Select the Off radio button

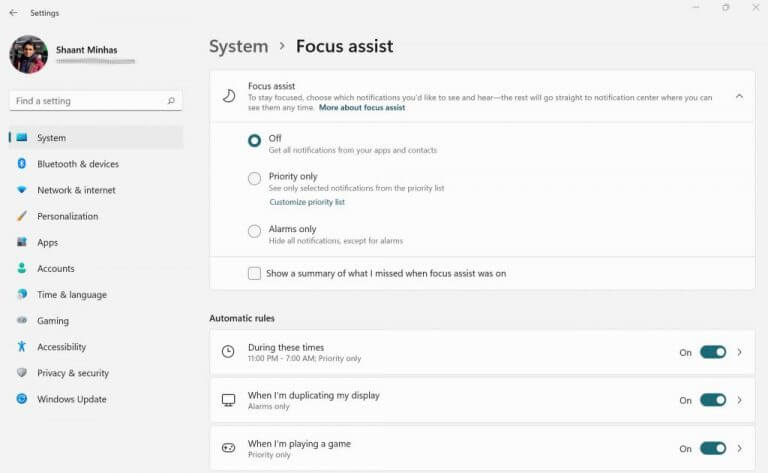coord(254,141)
